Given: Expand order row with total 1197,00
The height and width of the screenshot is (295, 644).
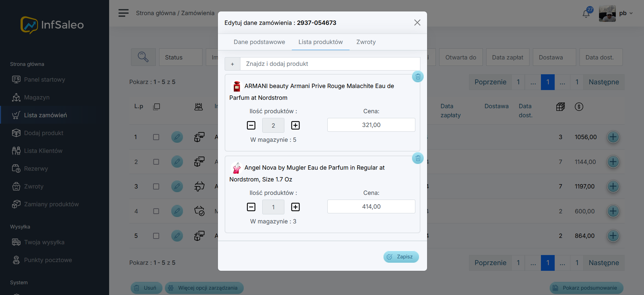Looking at the screenshot, I should tap(613, 186).
